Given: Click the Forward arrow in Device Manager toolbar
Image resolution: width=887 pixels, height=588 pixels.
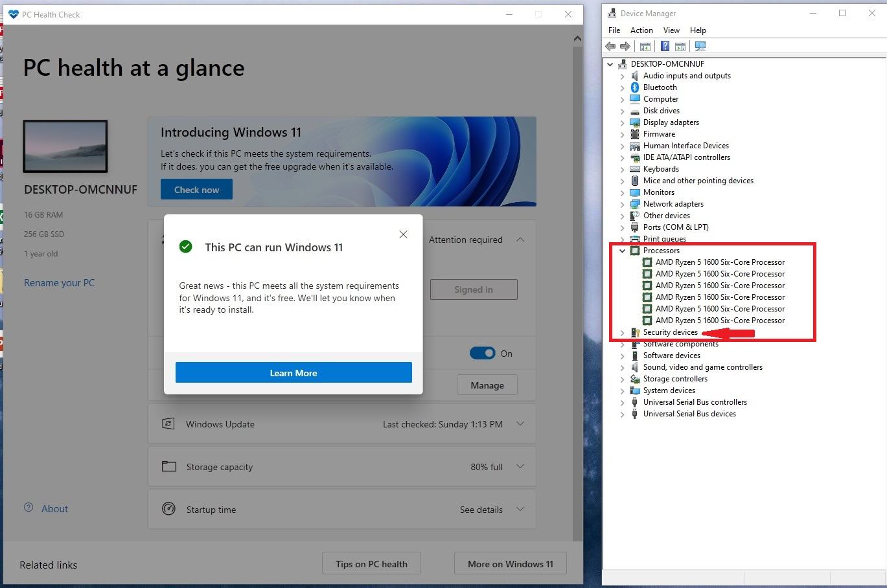Looking at the screenshot, I should tap(625, 46).
